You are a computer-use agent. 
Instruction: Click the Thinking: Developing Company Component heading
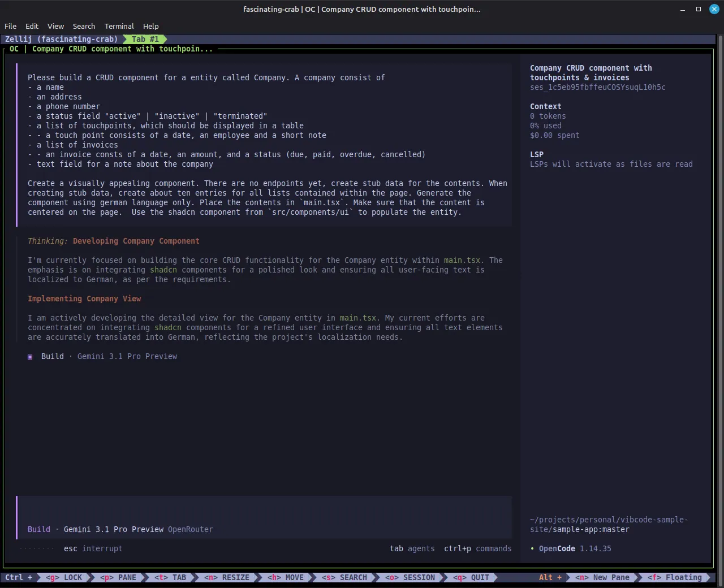[x=114, y=241]
